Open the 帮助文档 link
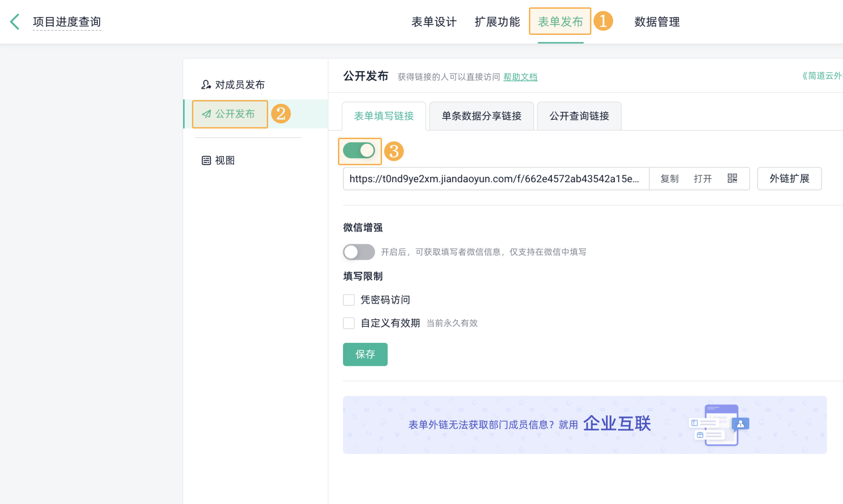843x504 pixels. (520, 77)
